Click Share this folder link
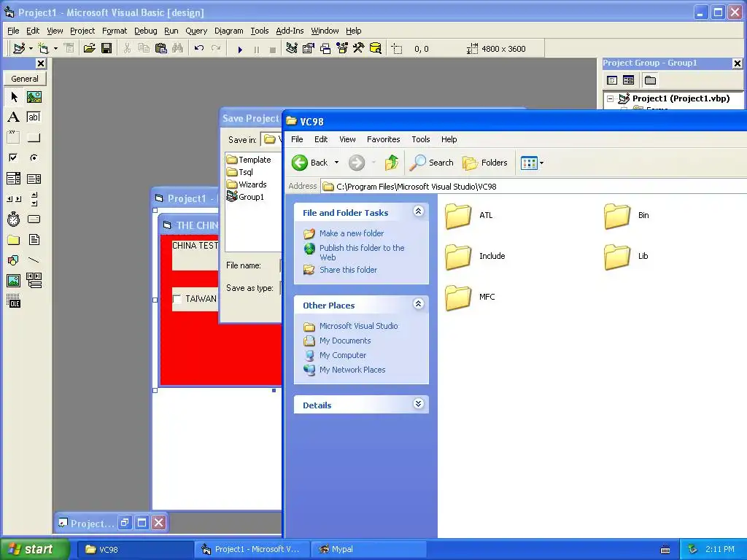This screenshot has height=560, width=747. 348,270
